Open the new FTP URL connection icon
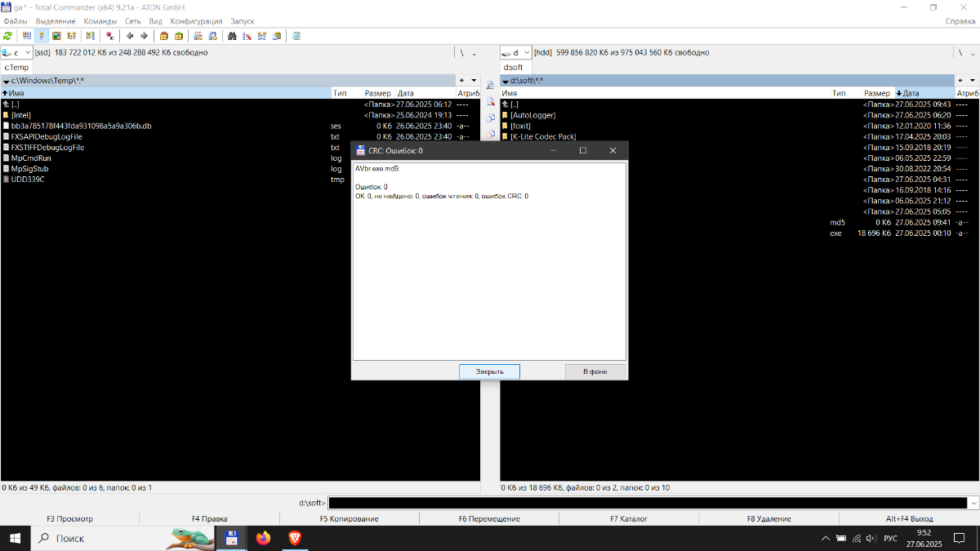The width and height of the screenshot is (980, 551). [x=212, y=36]
